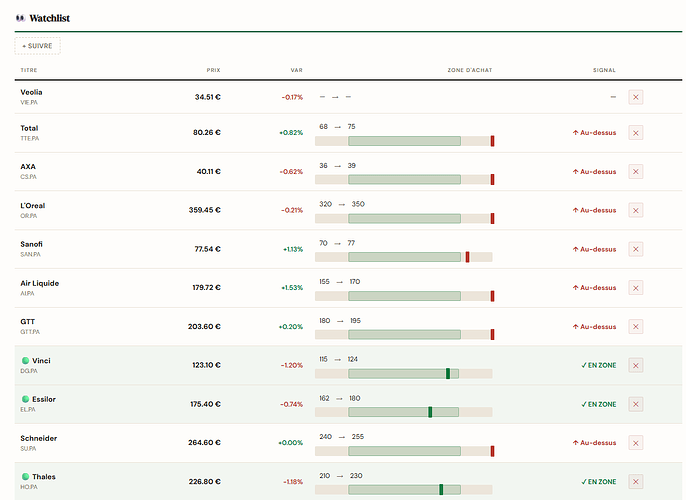Click the ZONE D'ACHAT column header

(470, 70)
